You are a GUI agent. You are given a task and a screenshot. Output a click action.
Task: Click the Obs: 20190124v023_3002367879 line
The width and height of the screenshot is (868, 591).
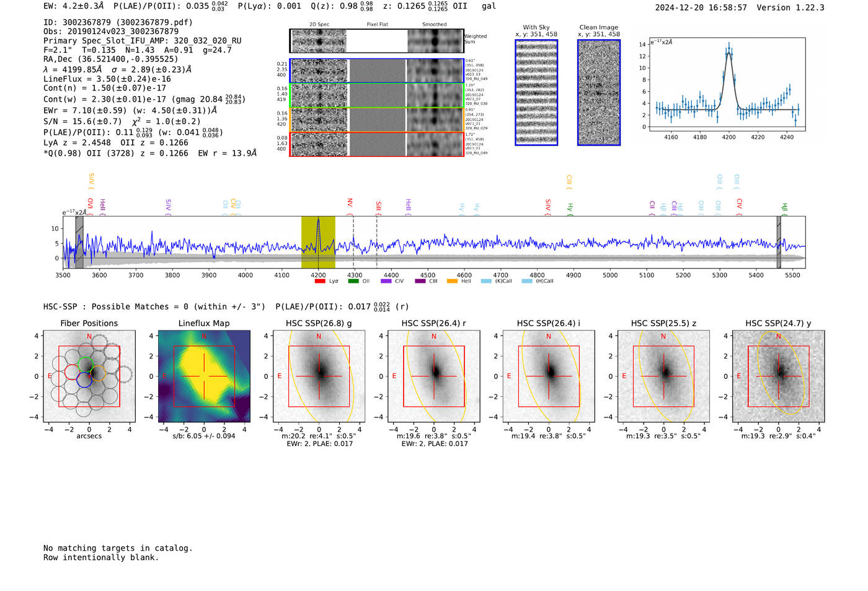click(x=111, y=32)
